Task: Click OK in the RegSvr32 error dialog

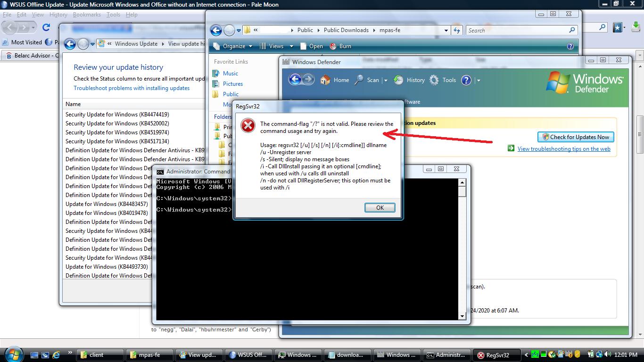Action: click(380, 208)
